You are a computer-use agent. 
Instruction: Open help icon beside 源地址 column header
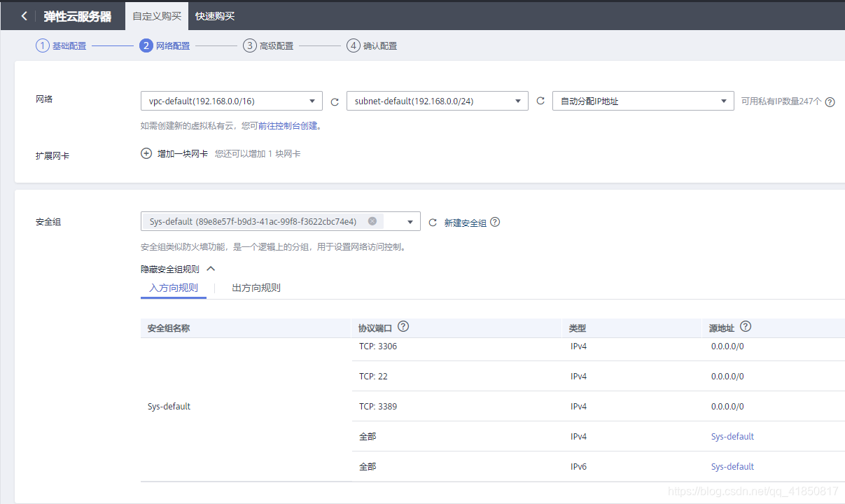coord(746,327)
